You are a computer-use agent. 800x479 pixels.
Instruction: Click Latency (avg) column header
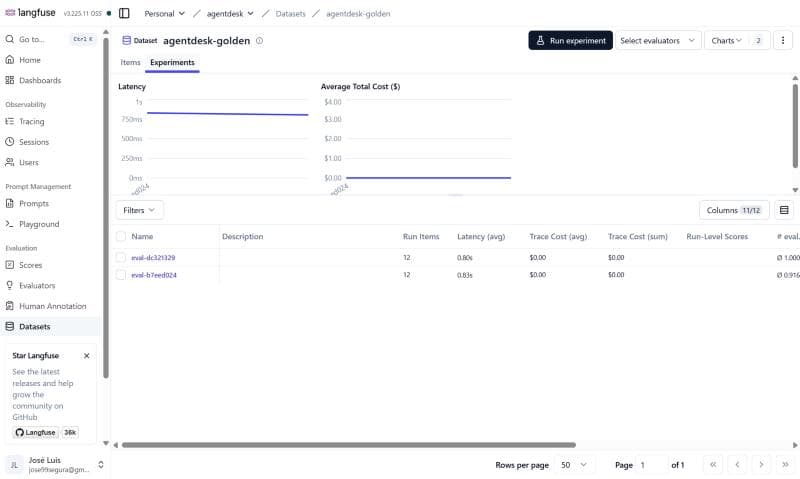pos(481,236)
